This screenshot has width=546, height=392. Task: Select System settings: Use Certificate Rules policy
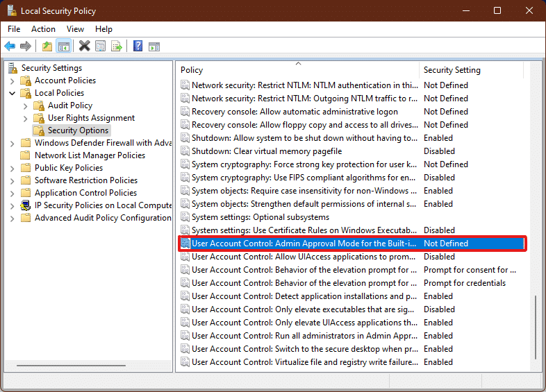352,230
